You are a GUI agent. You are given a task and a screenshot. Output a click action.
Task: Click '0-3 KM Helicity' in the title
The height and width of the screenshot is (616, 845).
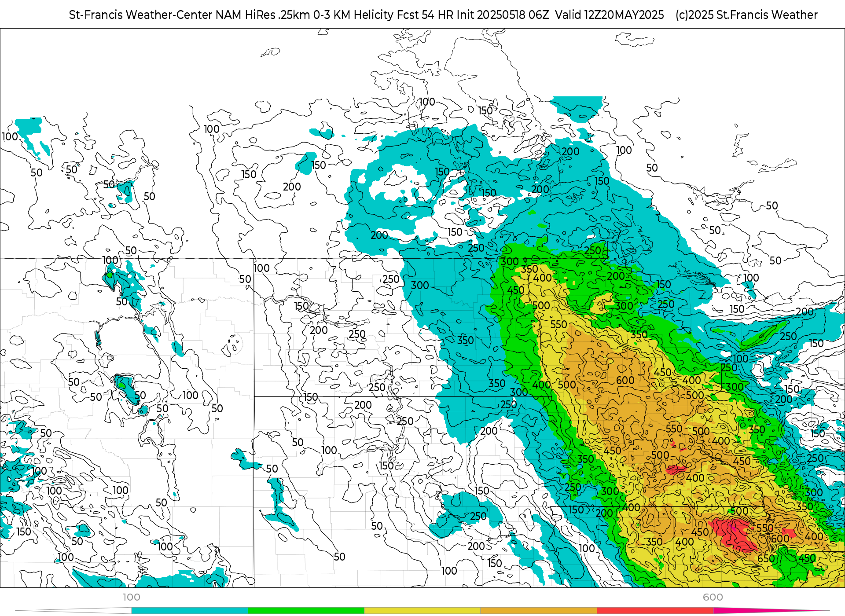click(353, 15)
